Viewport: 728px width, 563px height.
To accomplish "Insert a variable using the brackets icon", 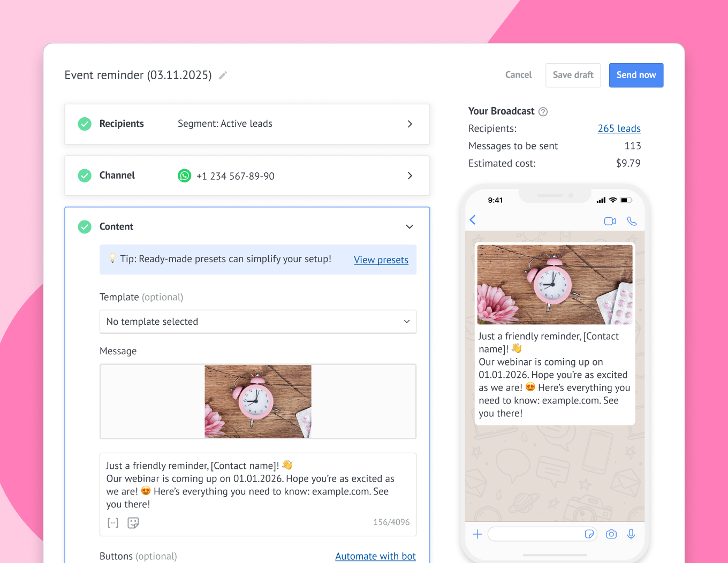I will 113,523.
